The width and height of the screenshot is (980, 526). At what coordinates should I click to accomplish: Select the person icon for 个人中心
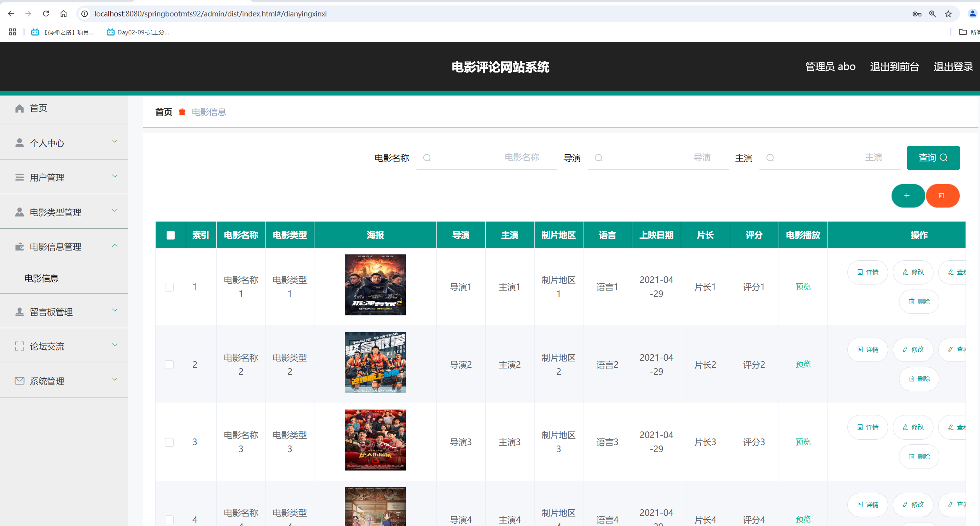19,143
